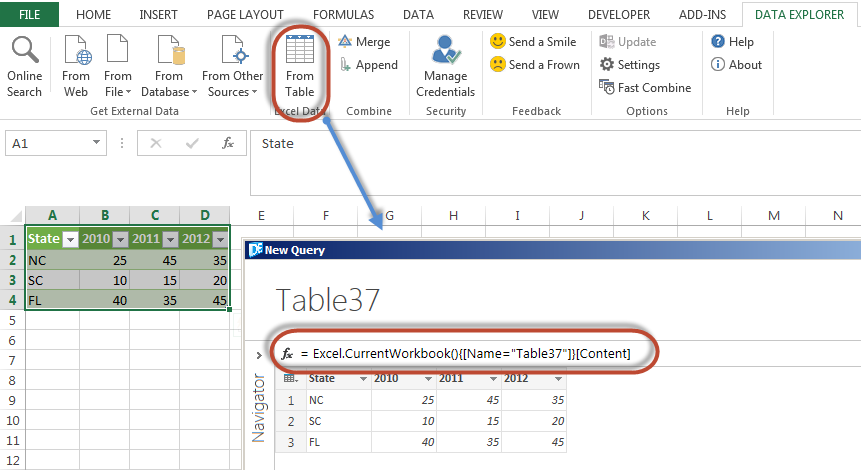Open the From File dropdown
861x470 pixels.
click(118, 66)
